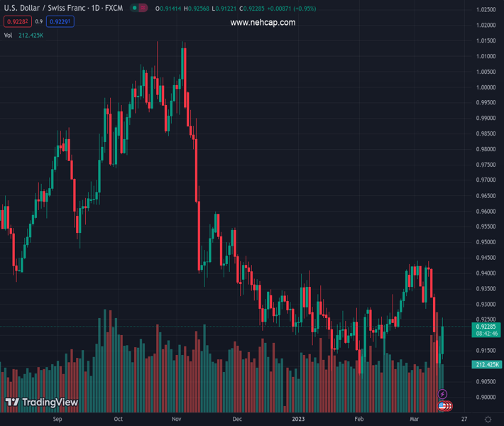
Task: Click the 2023 label on the time axis
Action: 298,419
